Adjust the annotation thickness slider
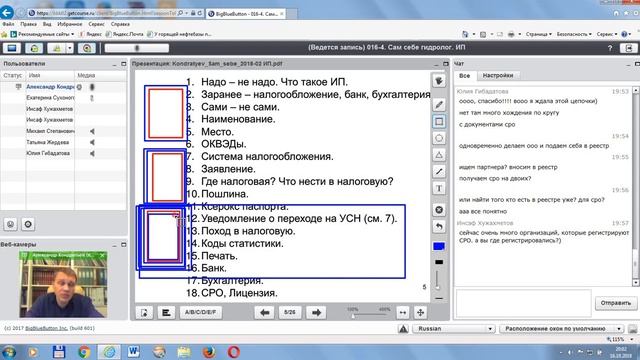The height and width of the screenshot is (360, 640). [x=438, y=280]
